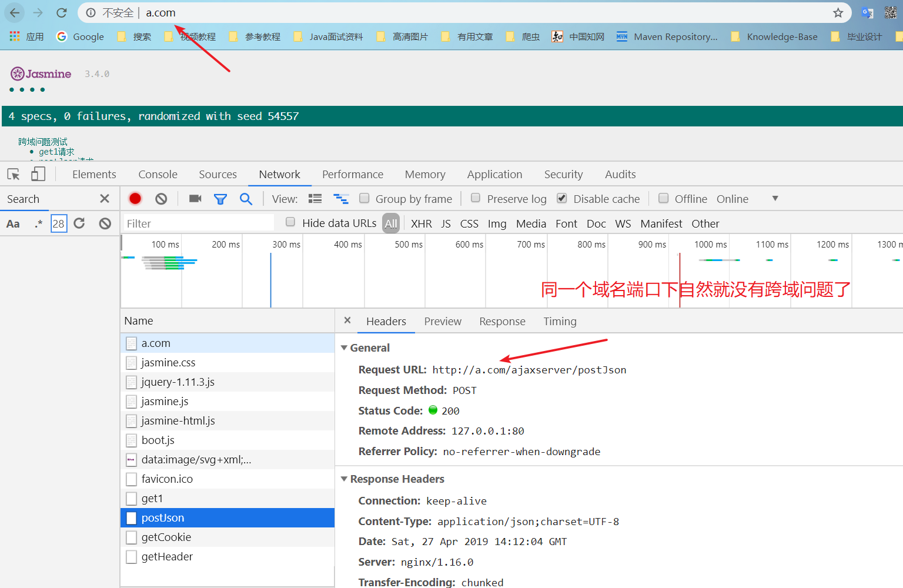
Task: Toggle case-sensitive search with the Aa icon
Action: (x=13, y=223)
